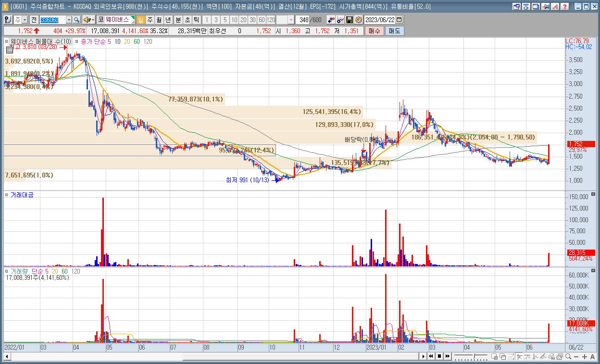
Task: Click the chart sync arrows icon
Action: pyautogui.click(x=331, y=20)
